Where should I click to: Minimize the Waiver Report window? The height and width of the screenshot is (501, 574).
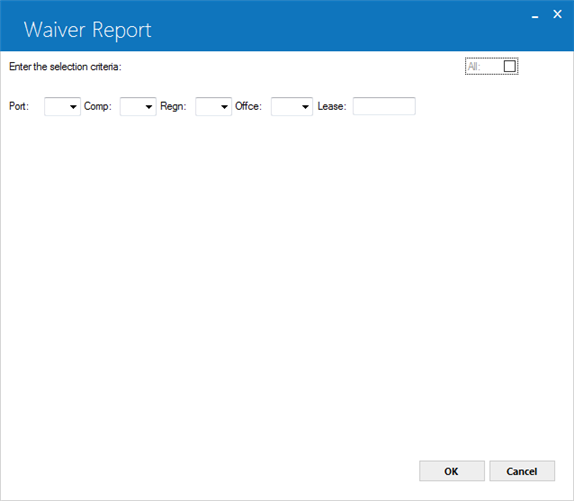tap(535, 17)
